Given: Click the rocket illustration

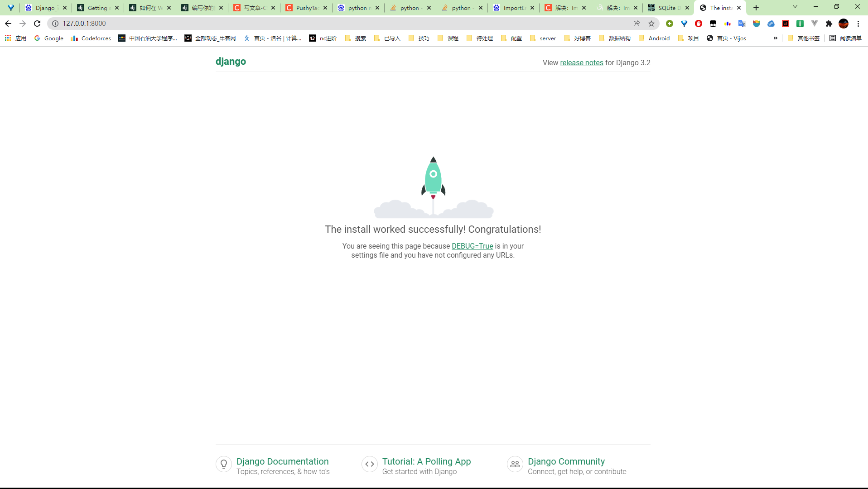Looking at the screenshot, I should click(x=434, y=187).
